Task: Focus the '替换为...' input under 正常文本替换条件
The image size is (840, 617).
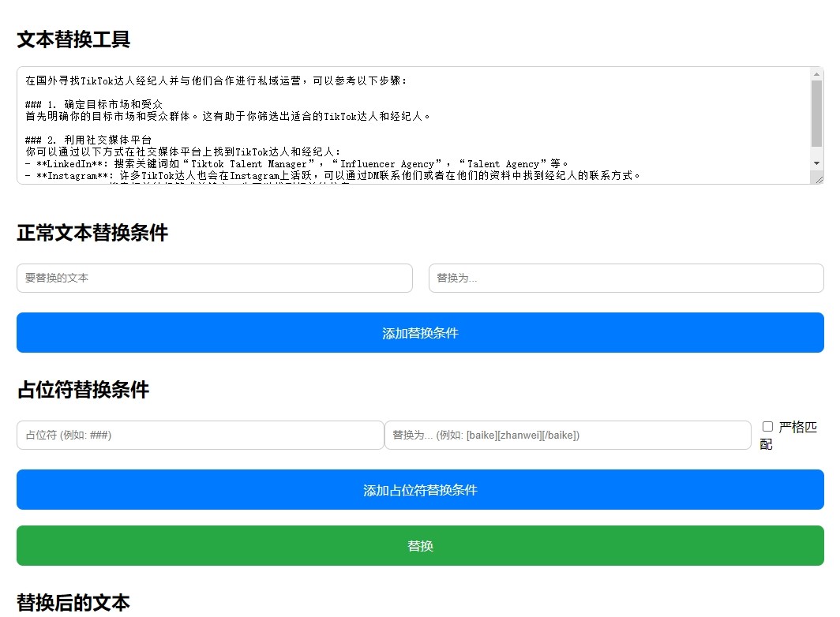Action: [x=626, y=278]
